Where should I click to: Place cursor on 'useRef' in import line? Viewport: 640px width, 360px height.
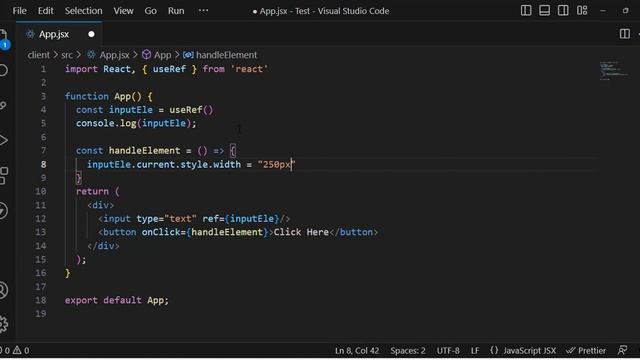pos(169,69)
